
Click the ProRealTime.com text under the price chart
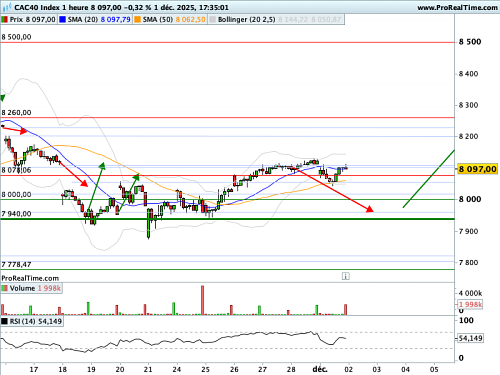coord(30,278)
